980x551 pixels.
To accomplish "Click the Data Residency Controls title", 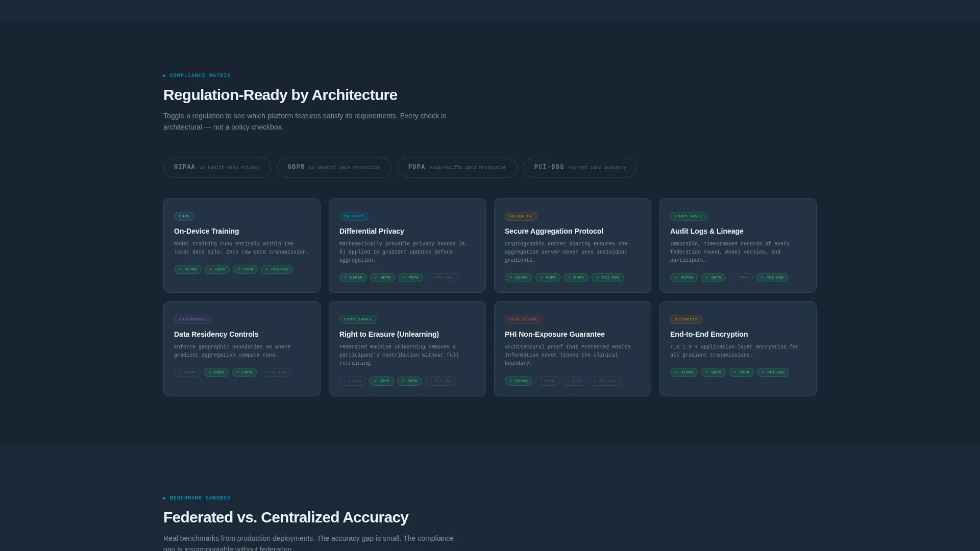I will point(216,334).
